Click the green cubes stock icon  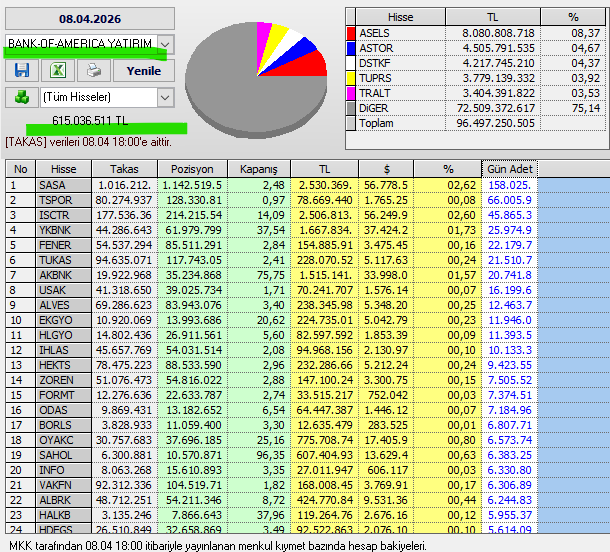point(22,97)
